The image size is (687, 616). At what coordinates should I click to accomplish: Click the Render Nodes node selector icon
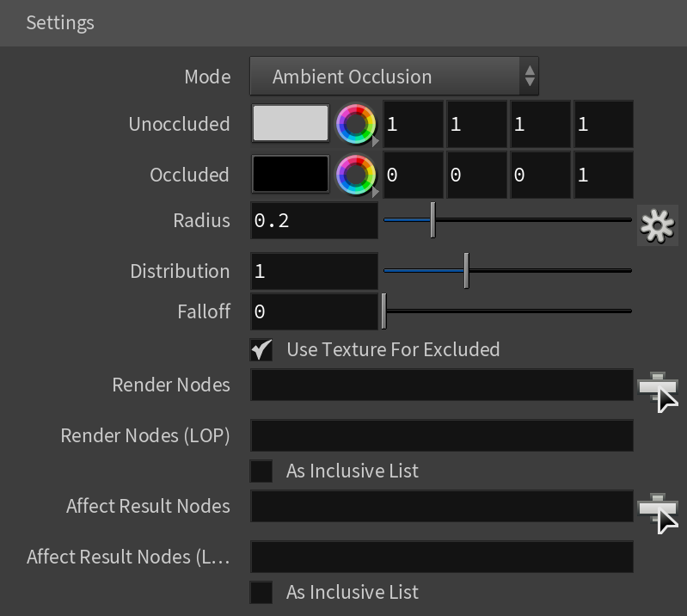658,391
